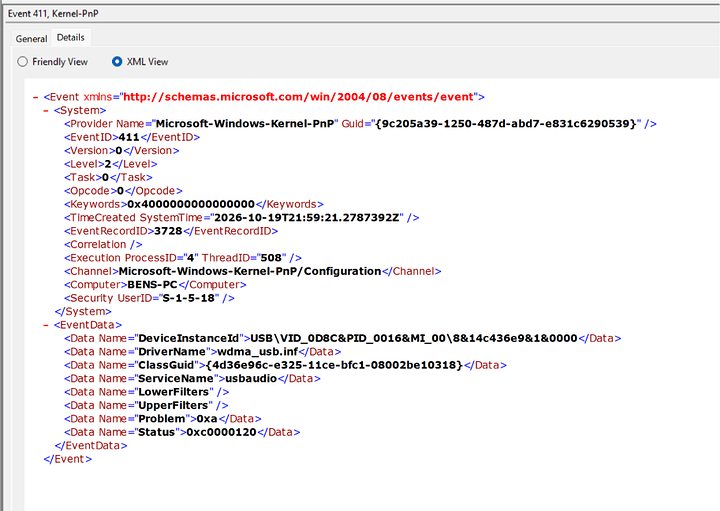720x511 pixels.
Task: Click the Execution ProcessID value 4
Action: tap(191, 258)
